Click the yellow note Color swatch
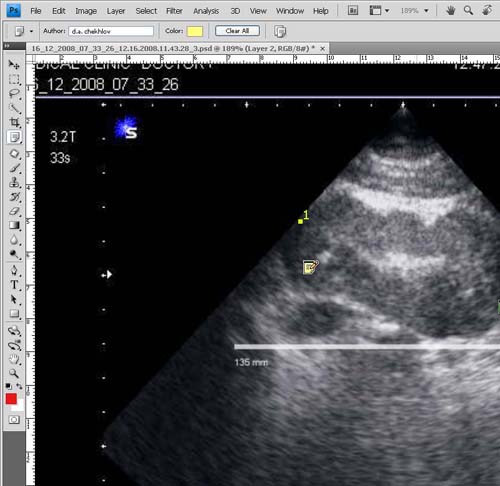500x486 pixels. [195, 31]
